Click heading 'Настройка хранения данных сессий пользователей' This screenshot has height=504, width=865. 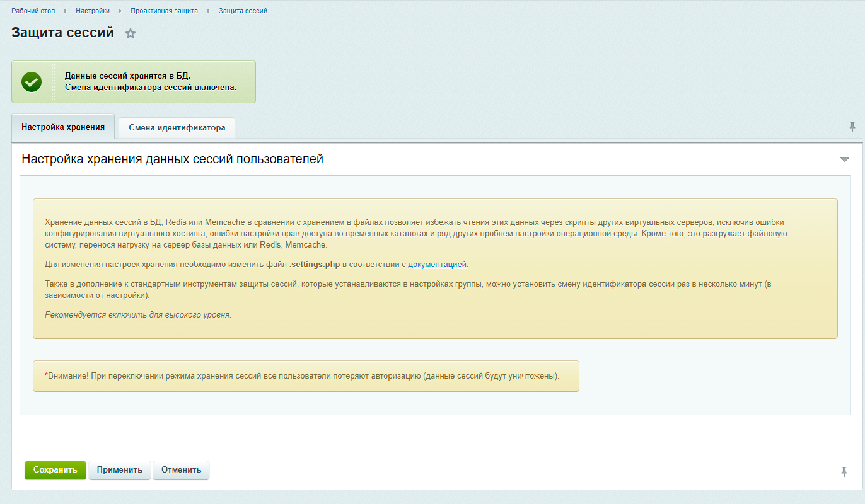(173, 159)
